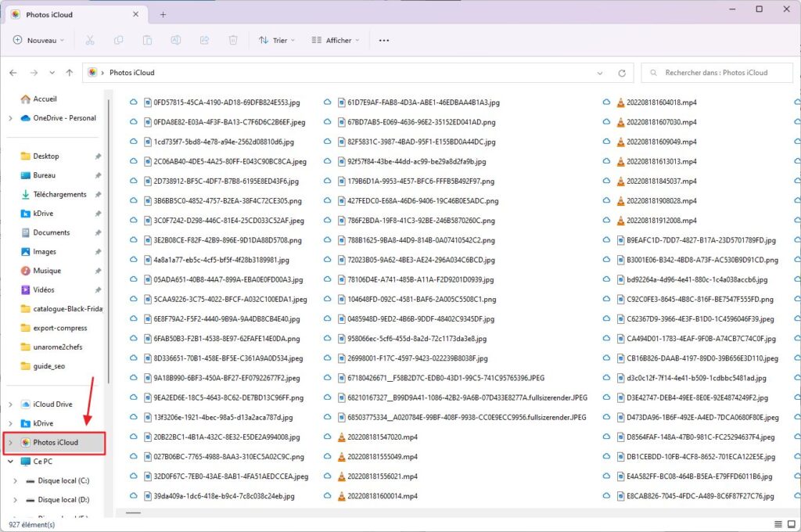Click the Paste icon in the toolbar
801x532 pixels.
coord(147,39)
